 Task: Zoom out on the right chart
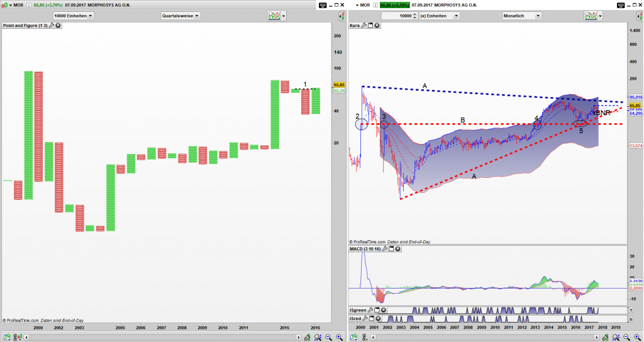(627, 337)
